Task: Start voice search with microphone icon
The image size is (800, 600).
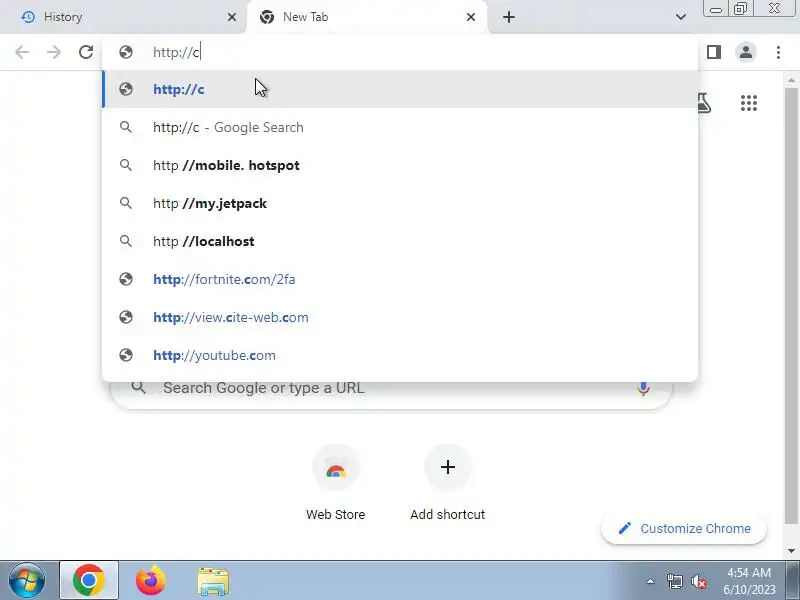Action: pyautogui.click(x=643, y=388)
